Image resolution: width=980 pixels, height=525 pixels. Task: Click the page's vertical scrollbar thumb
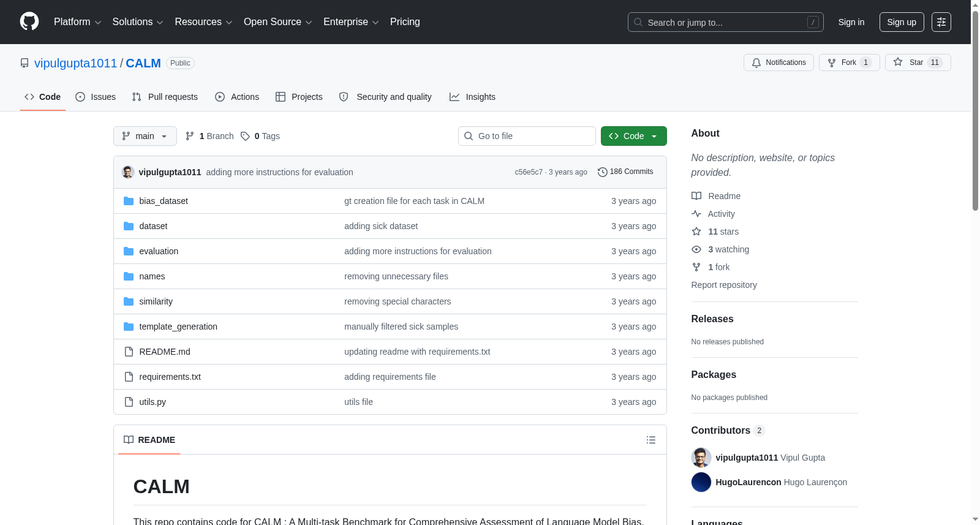[x=975, y=110]
